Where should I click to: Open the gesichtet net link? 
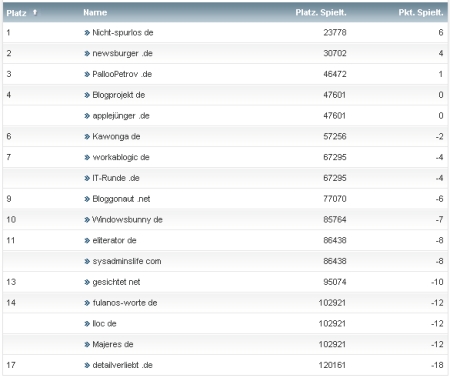coord(116,282)
